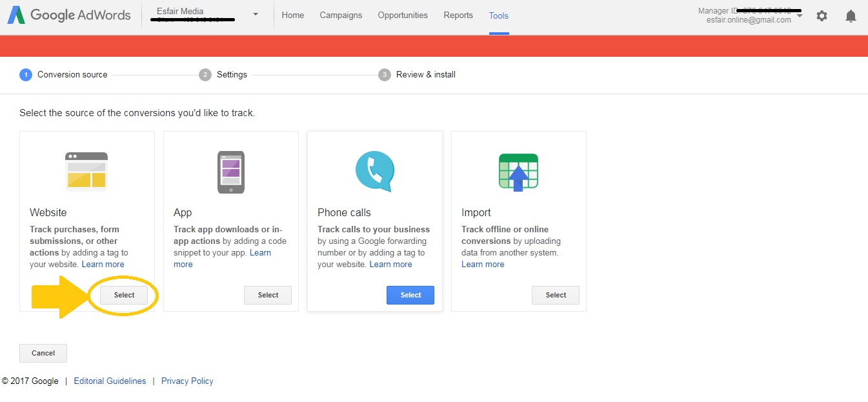The width and height of the screenshot is (868, 402).
Task: Click the App card heading
Action: (x=183, y=212)
